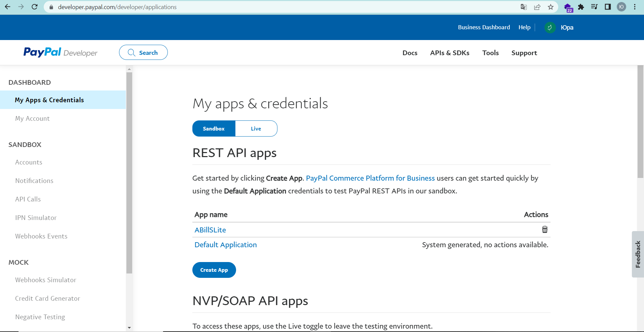Viewport: 644px width, 332px height.
Task: Delete the ABillSLite app via trash icon
Action: [x=545, y=229]
